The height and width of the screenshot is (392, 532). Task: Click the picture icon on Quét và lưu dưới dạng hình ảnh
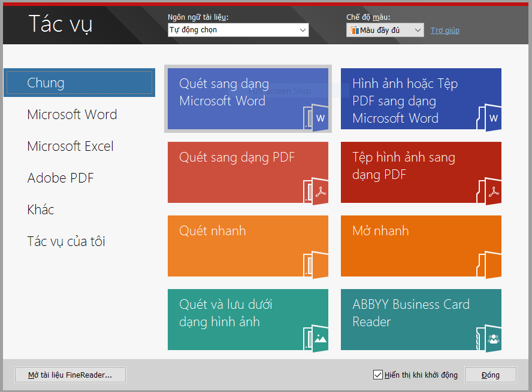(316, 338)
